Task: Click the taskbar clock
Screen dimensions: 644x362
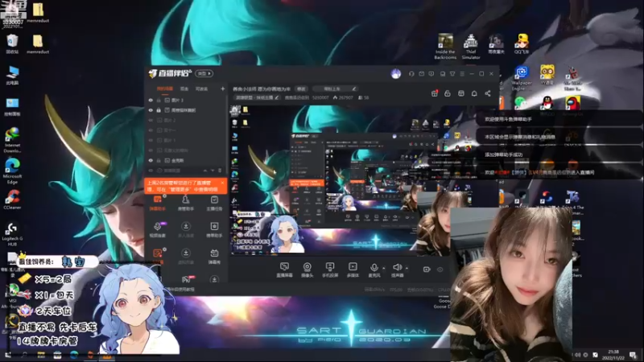Action: (x=613, y=355)
